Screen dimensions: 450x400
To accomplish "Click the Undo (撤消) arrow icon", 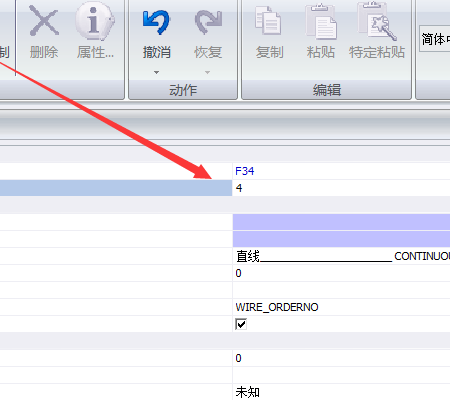I will (x=156, y=22).
